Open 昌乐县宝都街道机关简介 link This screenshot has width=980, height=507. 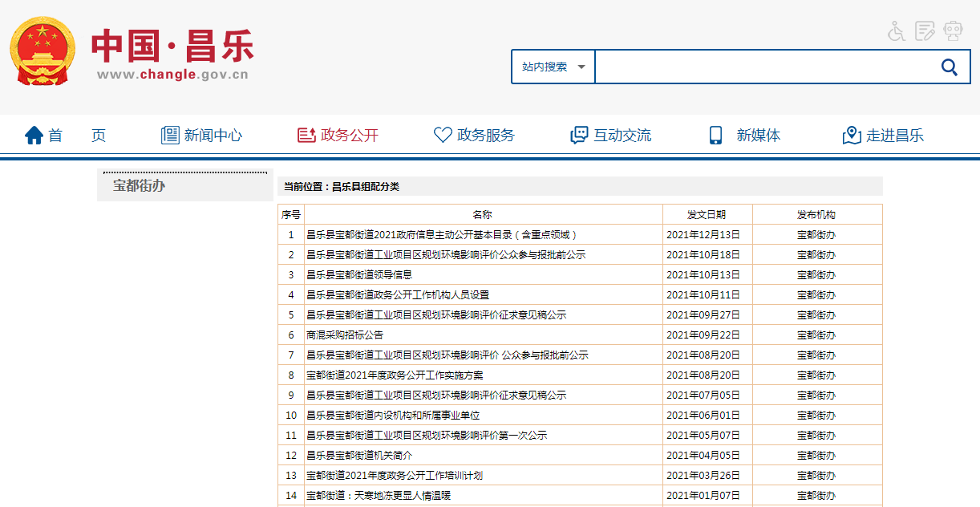(359, 455)
